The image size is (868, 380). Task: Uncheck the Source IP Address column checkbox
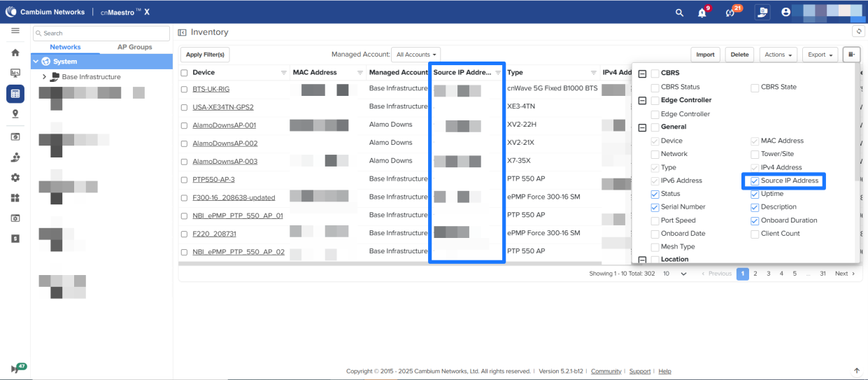755,181
